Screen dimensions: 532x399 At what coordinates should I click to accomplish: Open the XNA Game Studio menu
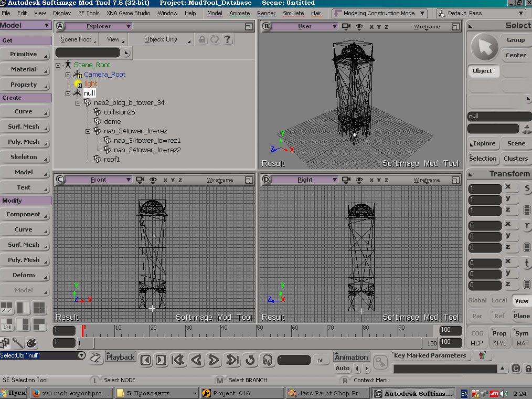(x=128, y=13)
